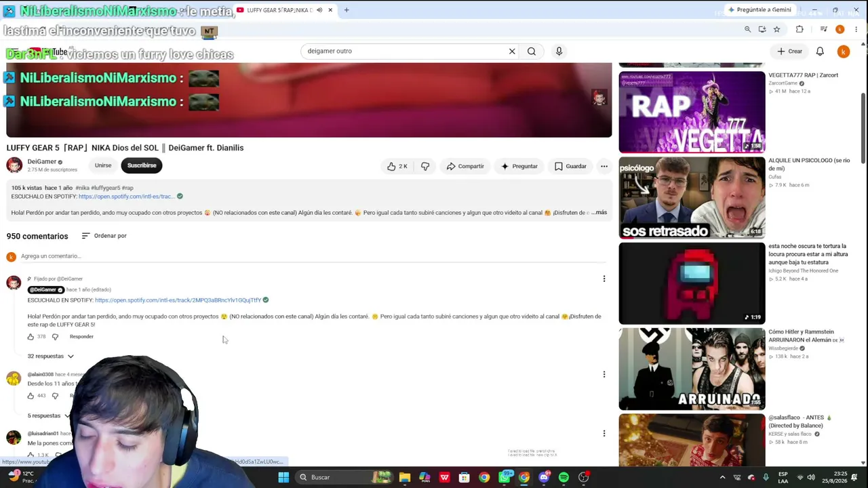868x488 pixels.
Task: Expand description with '...más'
Action: point(599,213)
